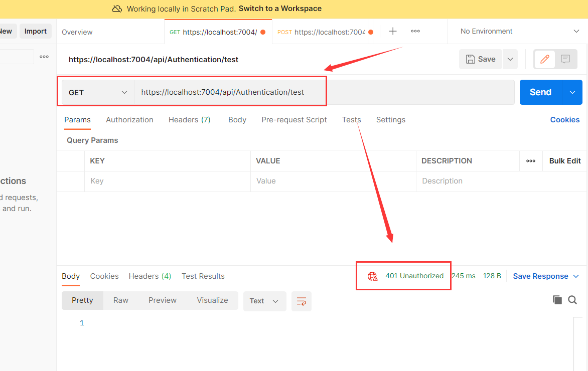Screen dimensions: 588x371
Task: Edit the request with the pencil icon
Action: (544, 59)
